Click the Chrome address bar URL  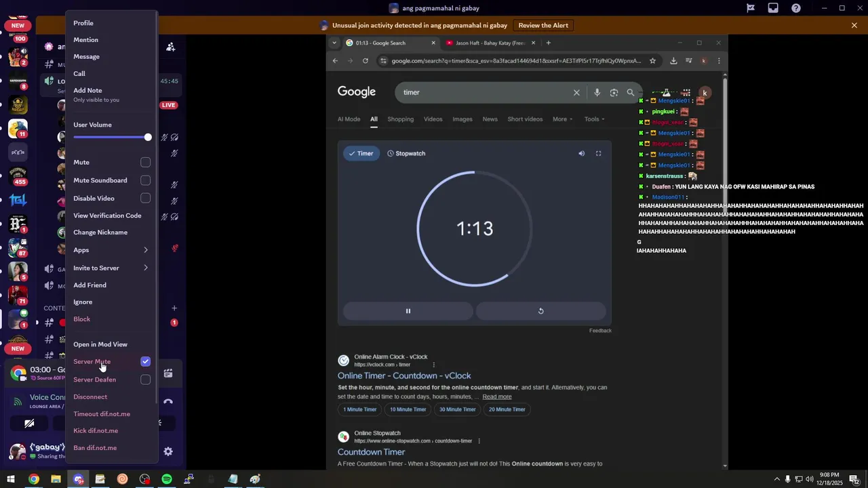(515, 61)
